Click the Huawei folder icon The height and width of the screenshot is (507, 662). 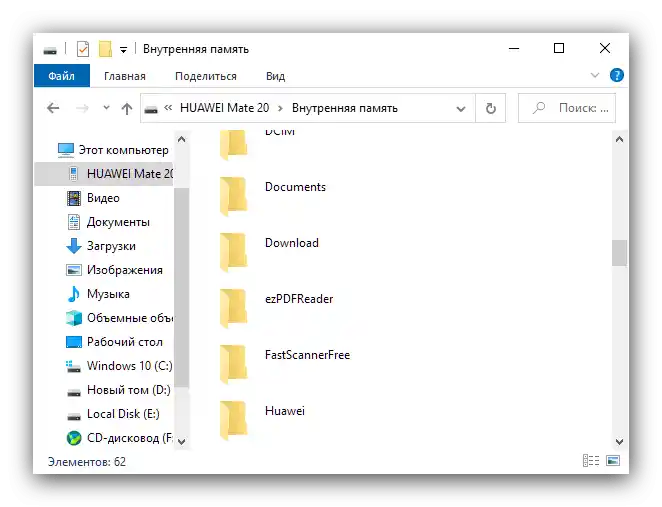233,420
